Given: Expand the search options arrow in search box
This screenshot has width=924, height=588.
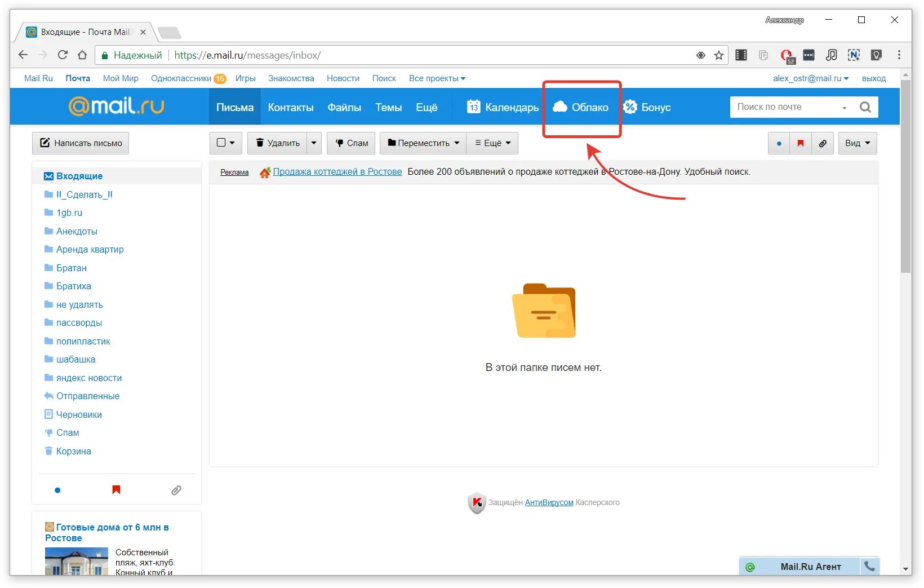Looking at the screenshot, I should coord(845,108).
